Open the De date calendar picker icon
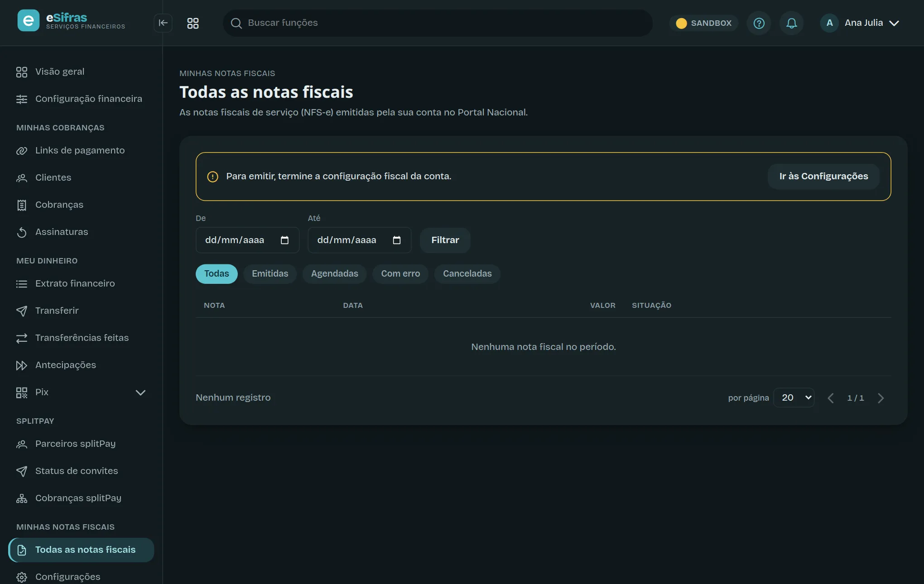Image resolution: width=924 pixels, height=584 pixels. (x=284, y=240)
